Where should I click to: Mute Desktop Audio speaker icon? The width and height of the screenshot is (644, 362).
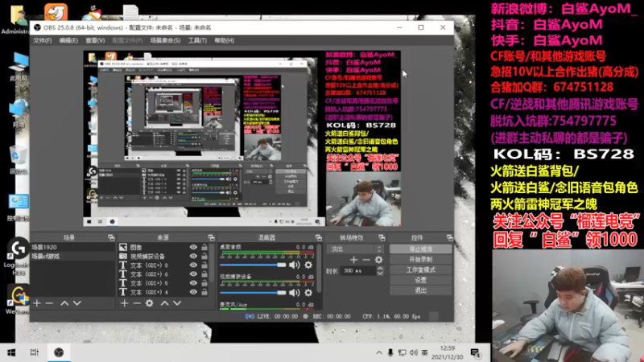point(294,265)
